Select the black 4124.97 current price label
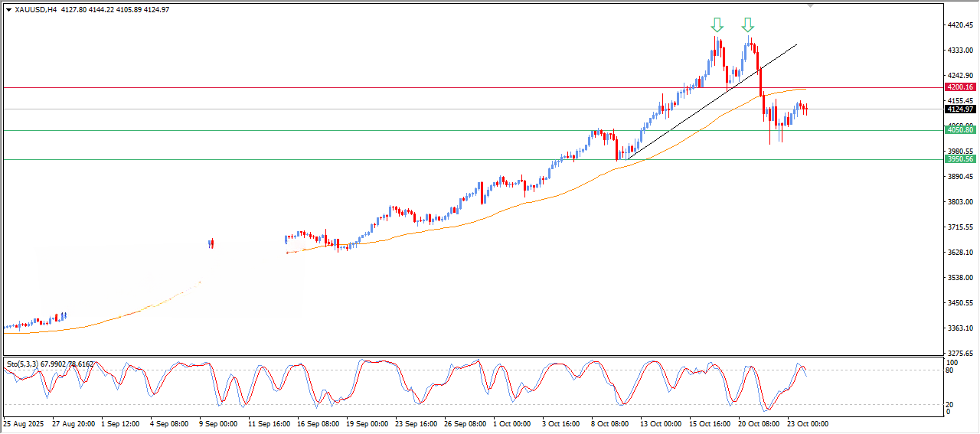Screen dimensions: 980x434 coord(959,109)
